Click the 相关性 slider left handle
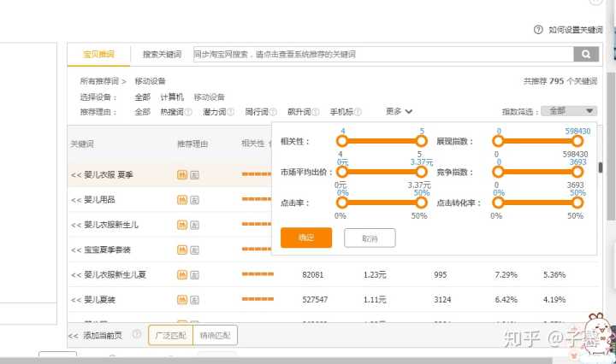 (x=342, y=141)
